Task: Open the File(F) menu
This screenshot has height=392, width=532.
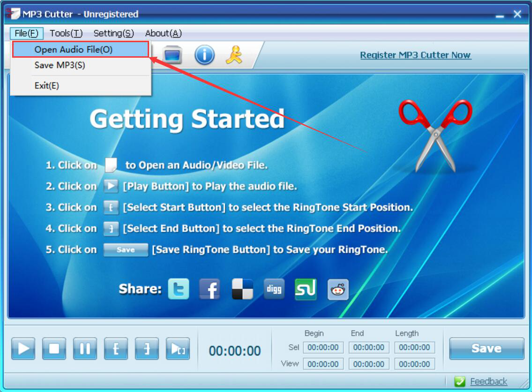Action: (26, 33)
